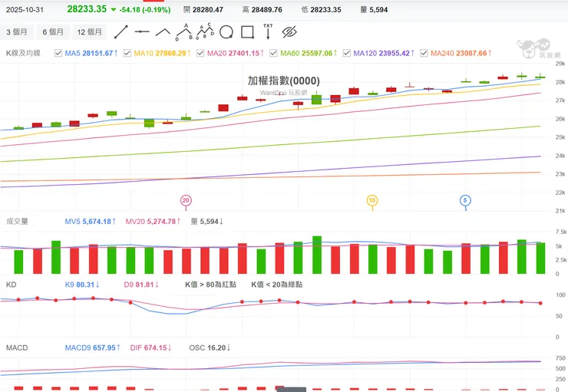
Task: Click the gray scrollbar handle at bottom
Action: [291, 390]
